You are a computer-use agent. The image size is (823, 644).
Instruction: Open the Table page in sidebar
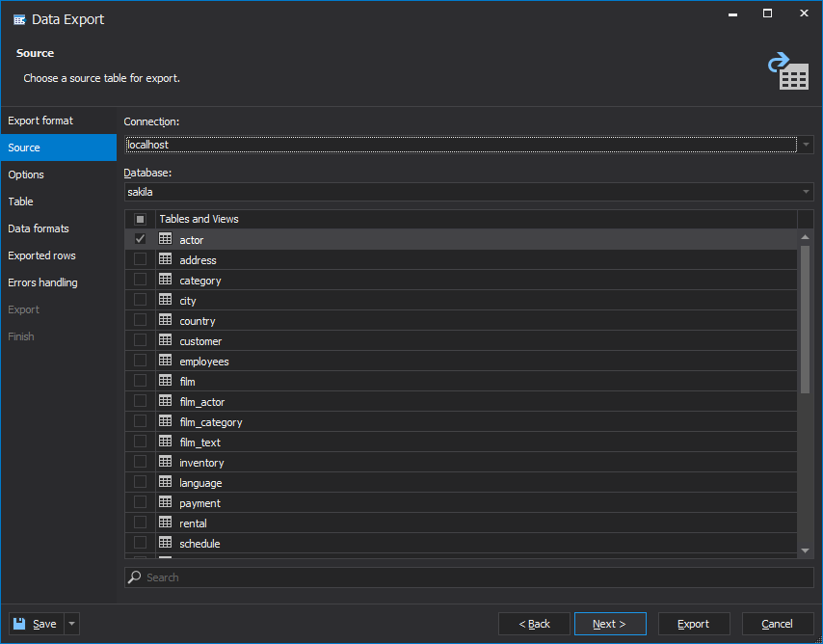pyautogui.click(x=58, y=201)
